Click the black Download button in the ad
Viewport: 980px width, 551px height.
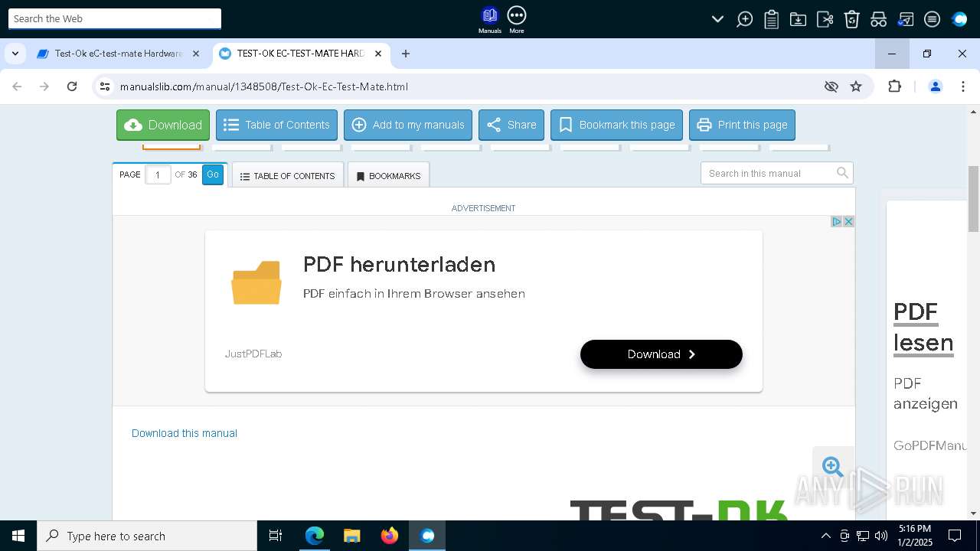661,354
